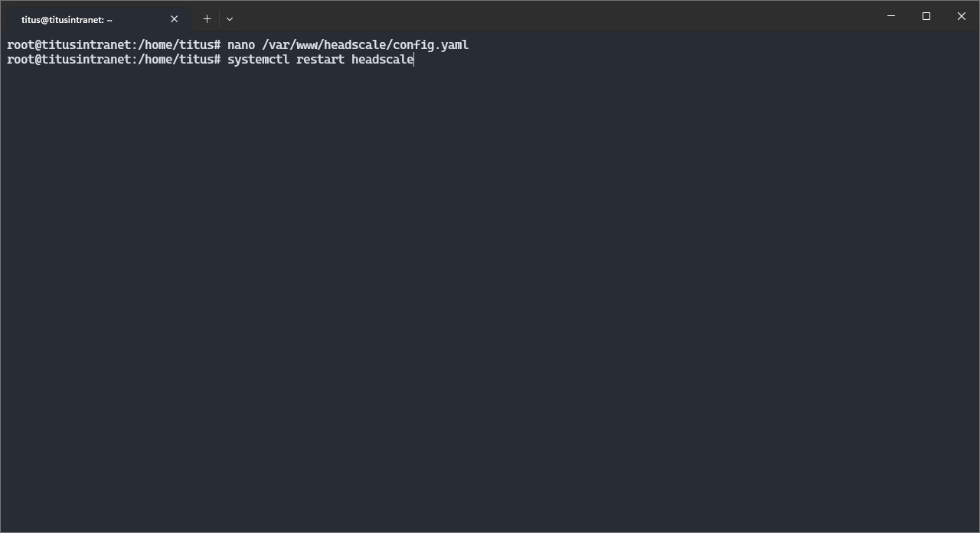Screen dimensions: 980x533
Task: Minimize the terminal window
Action: click(x=891, y=16)
